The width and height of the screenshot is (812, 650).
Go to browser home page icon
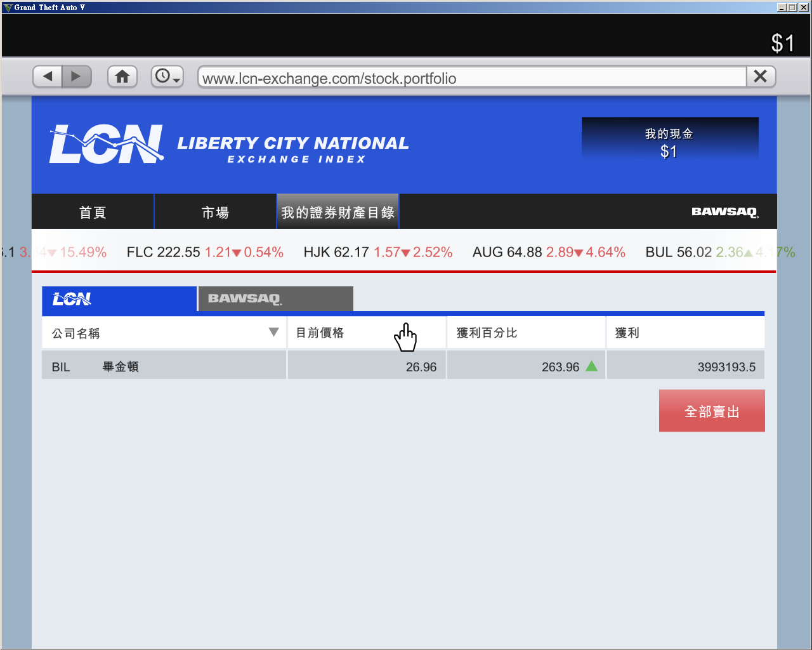tap(122, 77)
